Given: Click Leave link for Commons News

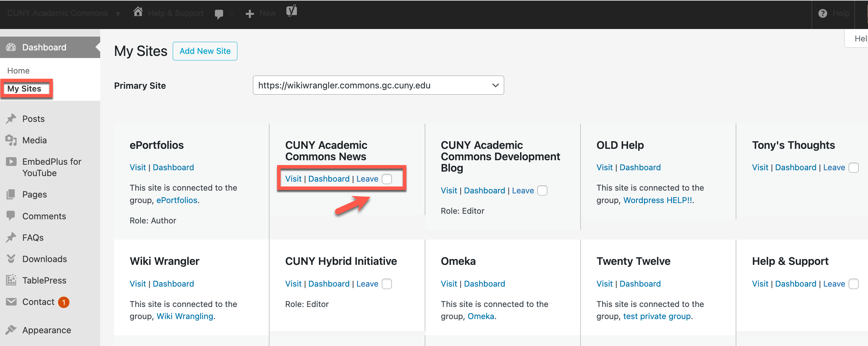Looking at the screenshot, I should 367,179.
